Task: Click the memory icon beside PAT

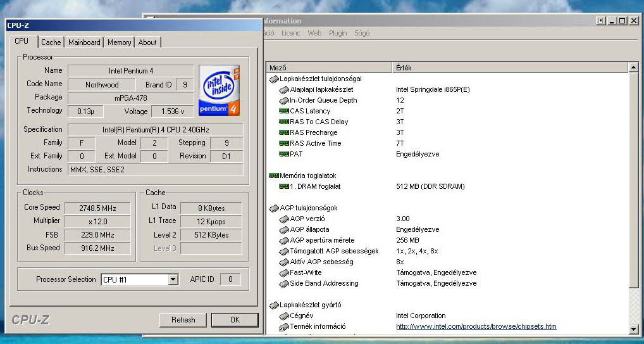Action: click(284, 154)
